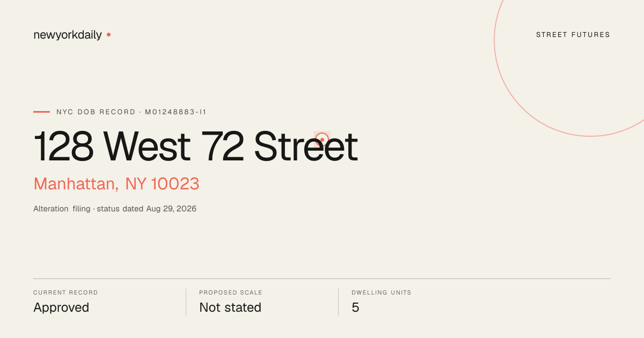Open the Manhattan, NY 10023 location text
644x338 pixels.
click(116, 184)
